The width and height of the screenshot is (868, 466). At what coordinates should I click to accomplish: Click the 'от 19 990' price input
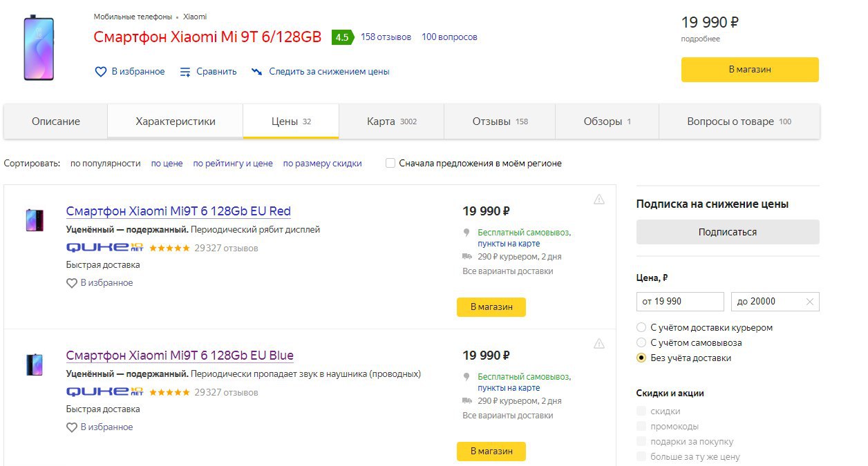680,302
